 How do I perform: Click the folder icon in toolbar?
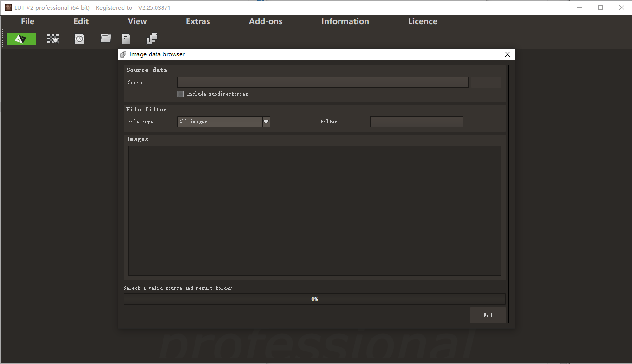click(x=106, y=39)
